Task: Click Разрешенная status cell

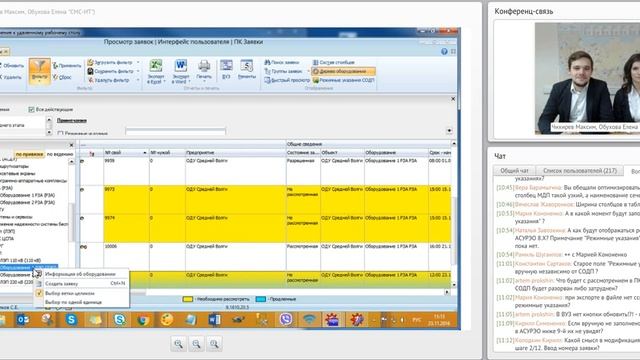Action: 303,171
